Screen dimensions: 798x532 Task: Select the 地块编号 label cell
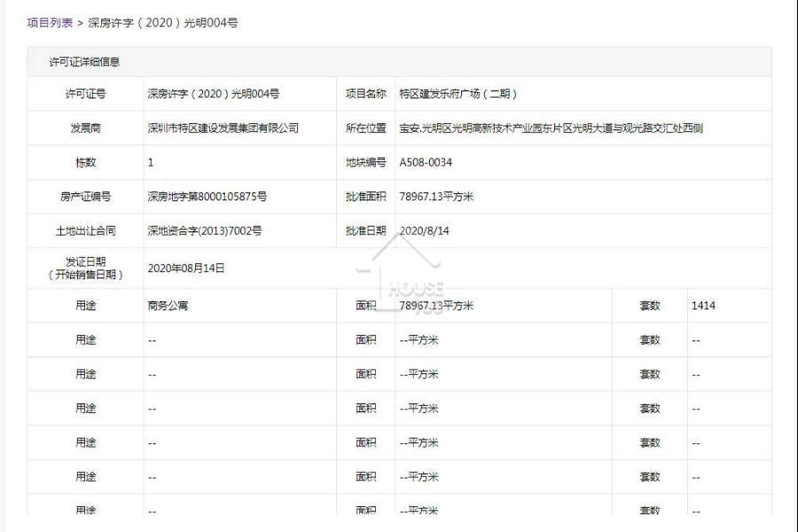point(366,162)
